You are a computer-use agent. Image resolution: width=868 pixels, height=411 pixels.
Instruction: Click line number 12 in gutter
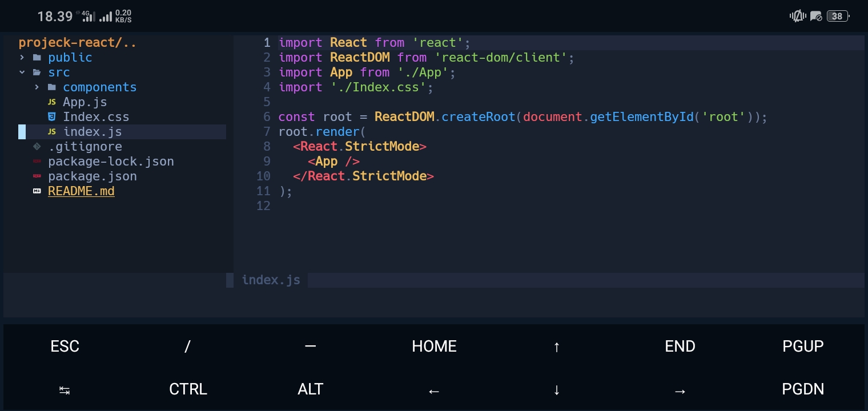263,206
